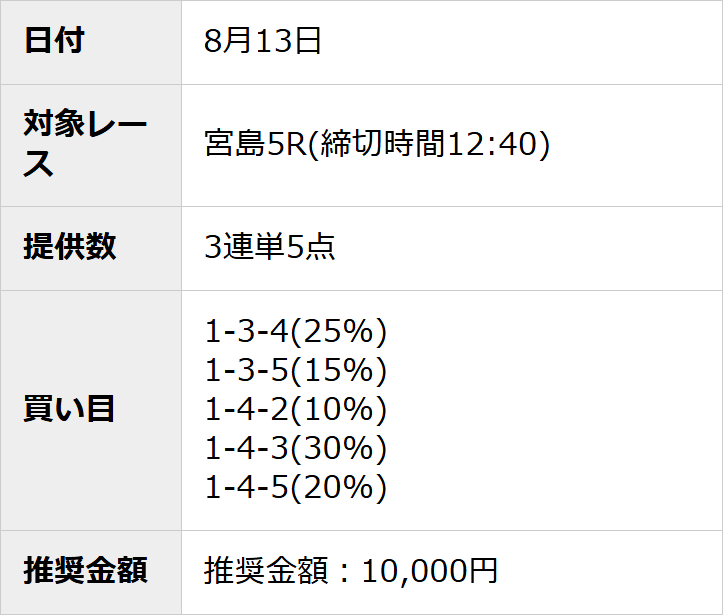
Task: Select the 1-4-2 bet combination
Action: (x=246, y=409)
